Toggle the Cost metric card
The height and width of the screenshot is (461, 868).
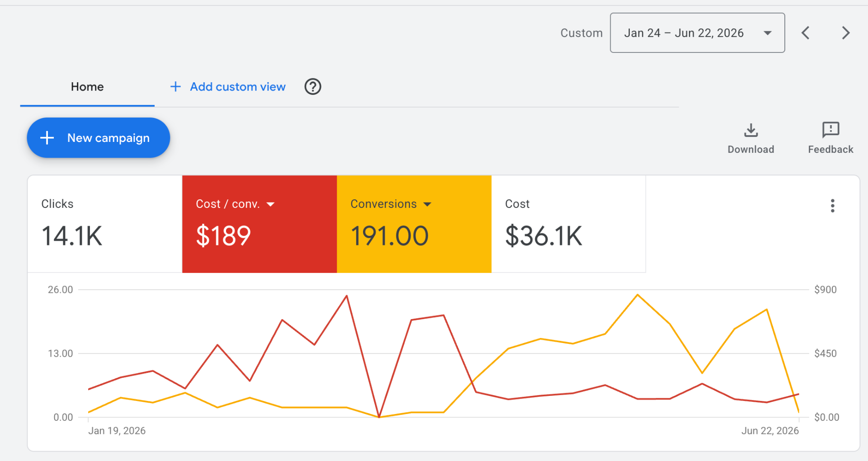pos(568,224)
